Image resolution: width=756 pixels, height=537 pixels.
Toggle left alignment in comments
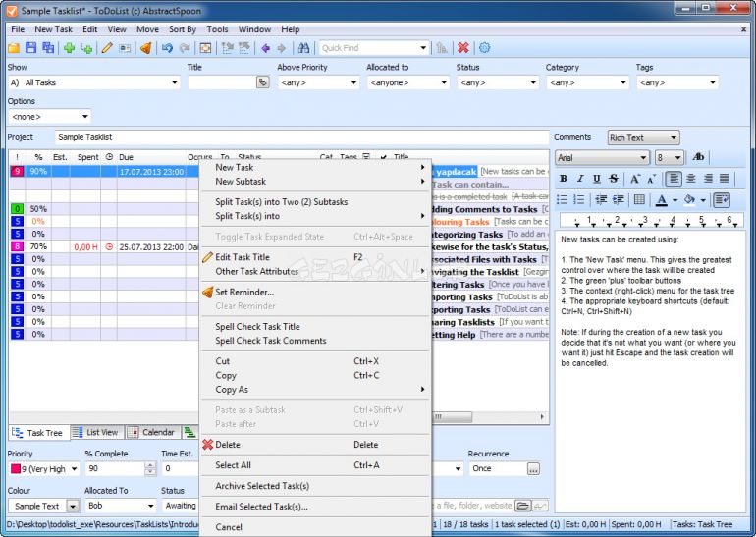674,179
